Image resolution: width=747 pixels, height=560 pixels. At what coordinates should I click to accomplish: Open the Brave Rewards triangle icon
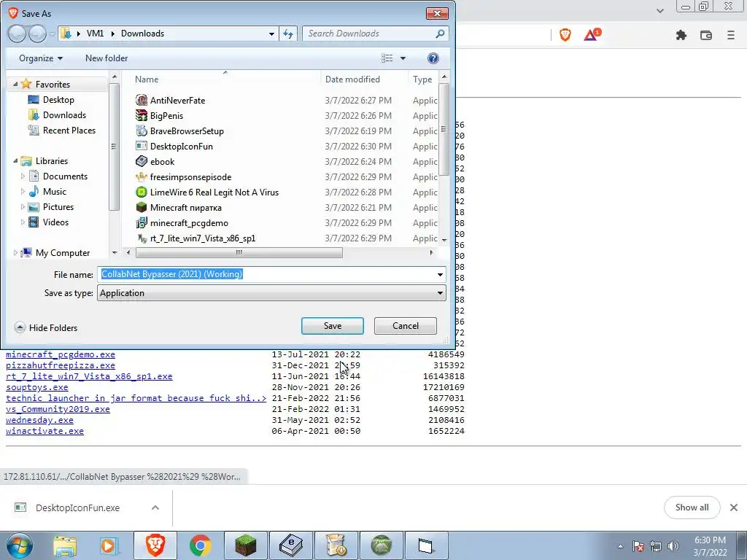click(x=592, y=35)
